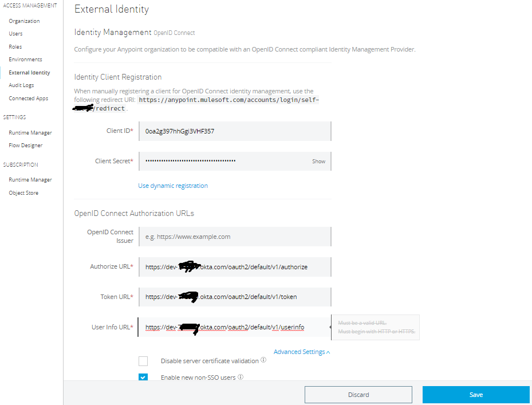Open Object Store subscription page
532x405 pixels.
click(x=23, y=193)
